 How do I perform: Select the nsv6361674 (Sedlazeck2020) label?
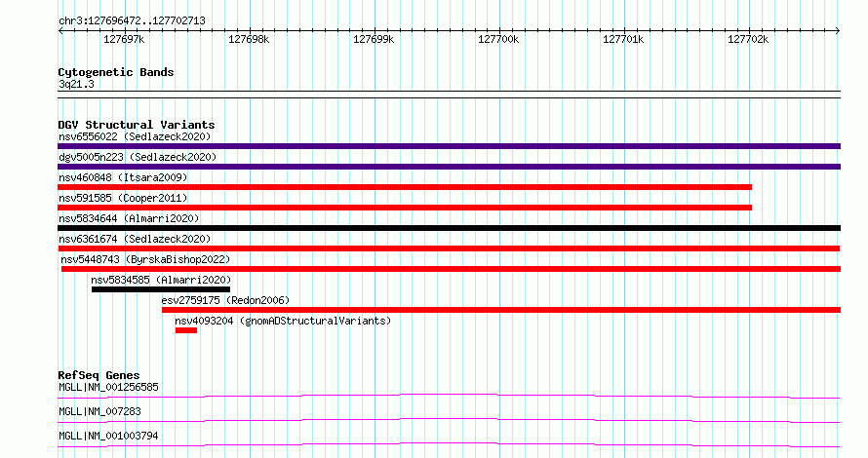(135, 239)
